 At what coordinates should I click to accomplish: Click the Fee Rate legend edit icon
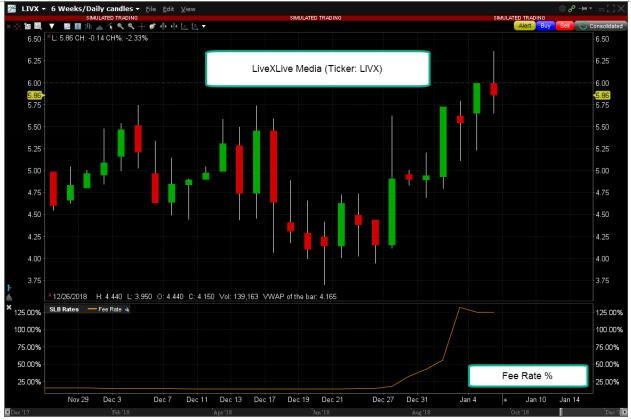pyautogui.click(x=127, y=309)
